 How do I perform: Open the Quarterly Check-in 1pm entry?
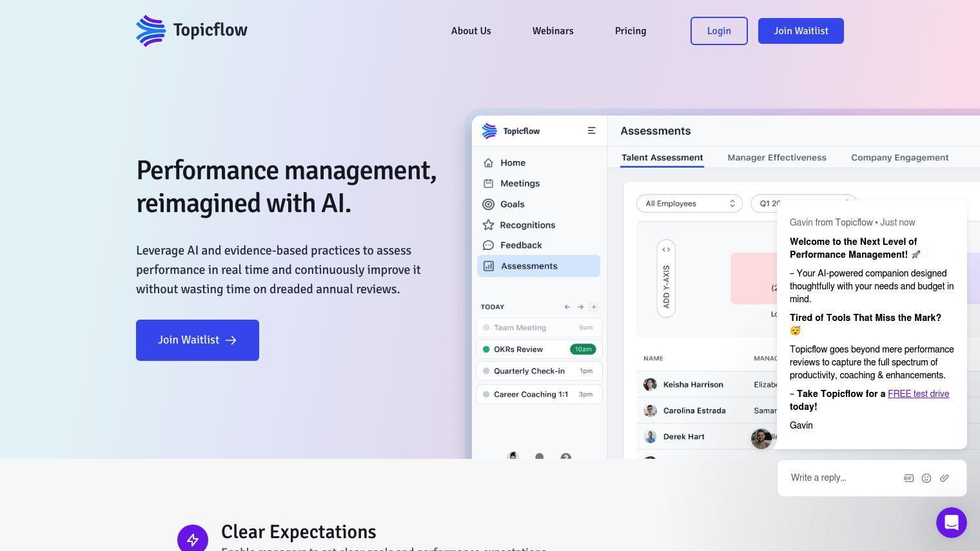click(540, 371)
